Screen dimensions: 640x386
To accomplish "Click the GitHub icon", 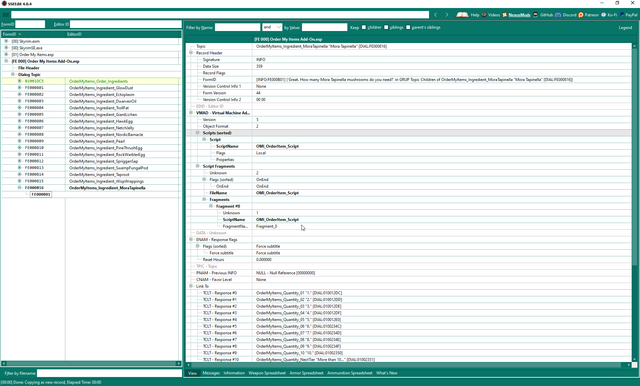I will pos(536,15).
